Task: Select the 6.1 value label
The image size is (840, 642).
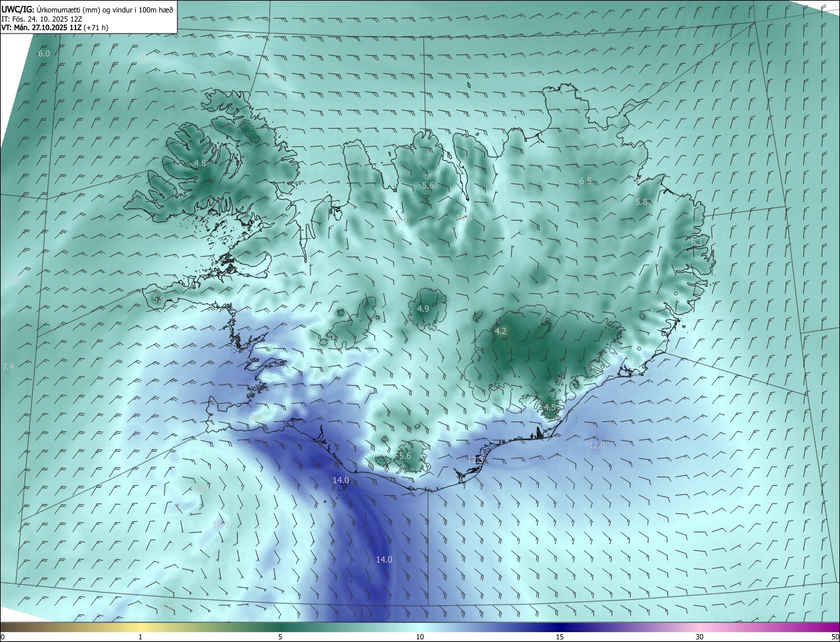Action: [698, 242]
